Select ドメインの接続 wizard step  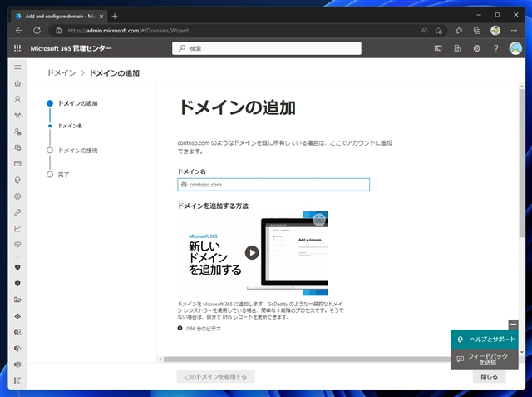[77, 151]
